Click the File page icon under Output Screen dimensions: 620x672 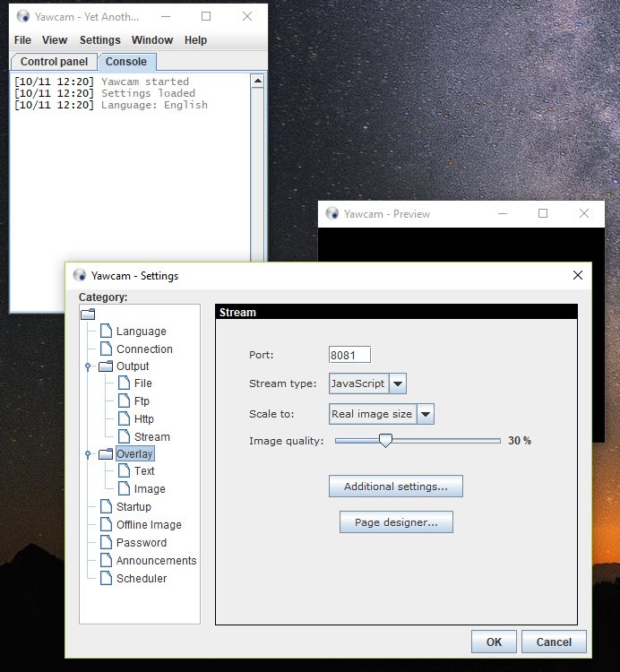click(x=124, y=383)
